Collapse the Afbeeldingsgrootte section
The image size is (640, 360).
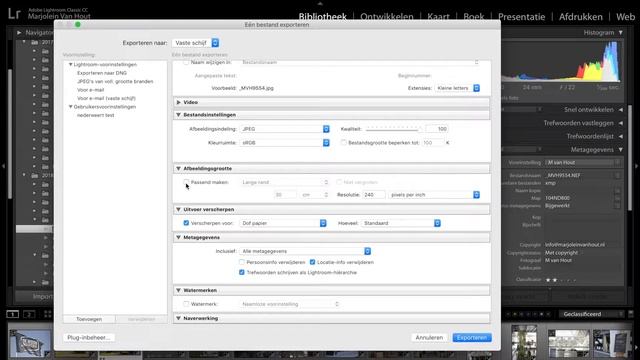(178, 169)
